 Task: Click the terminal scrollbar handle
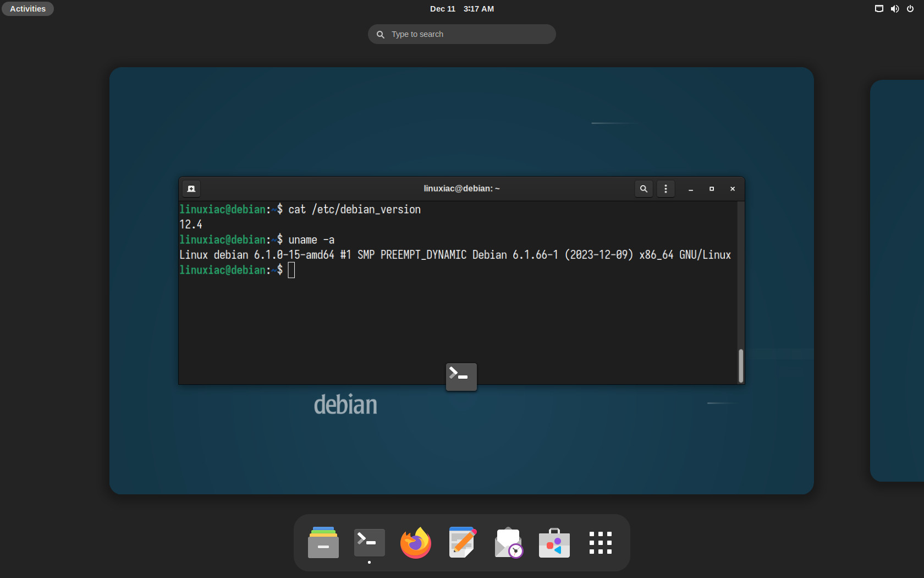tap(741, 366)
